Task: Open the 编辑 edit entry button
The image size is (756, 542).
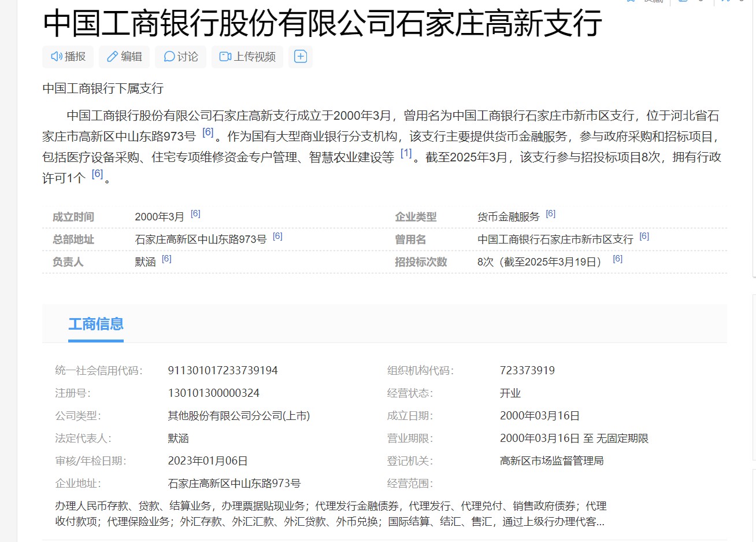Action: (124, 57)
